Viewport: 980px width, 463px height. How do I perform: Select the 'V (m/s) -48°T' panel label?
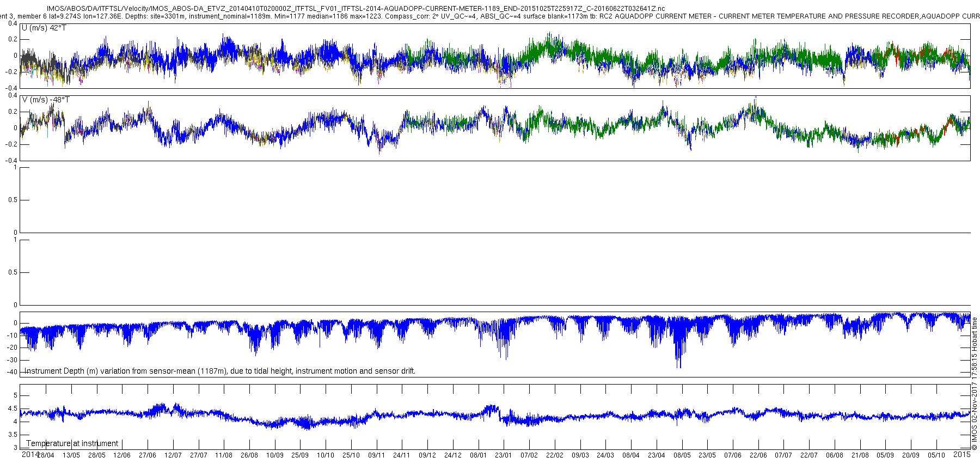(46, 100)
